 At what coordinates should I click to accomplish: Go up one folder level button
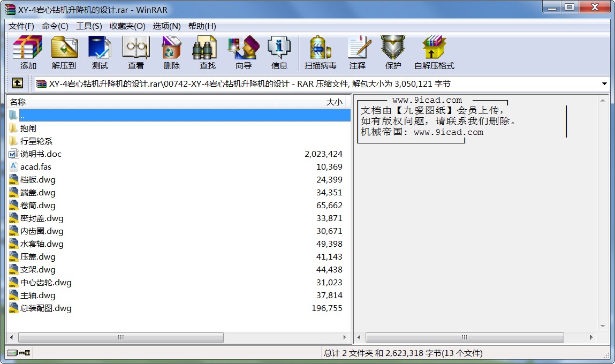click(17, 83)
